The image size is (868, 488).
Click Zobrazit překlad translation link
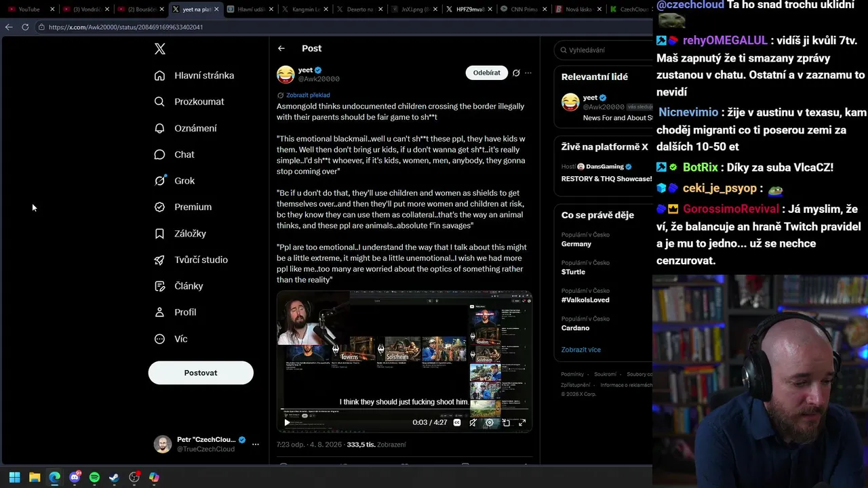pos(308,96)
